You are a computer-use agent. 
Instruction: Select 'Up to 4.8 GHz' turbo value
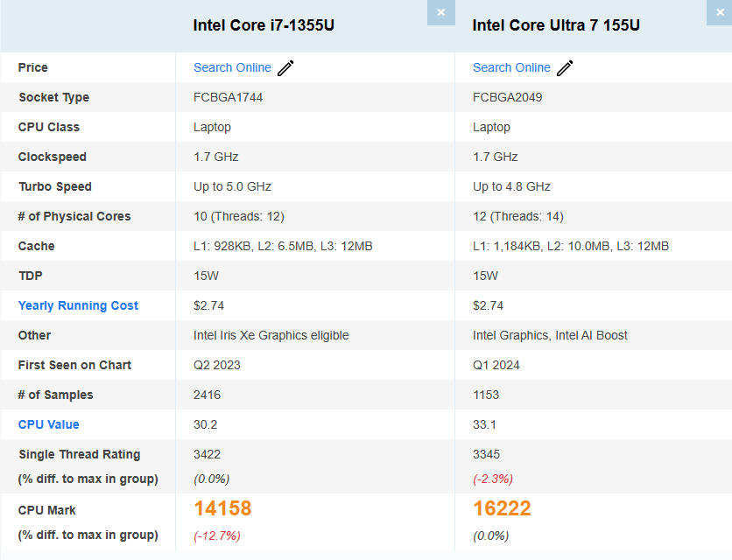pos(511,186)
